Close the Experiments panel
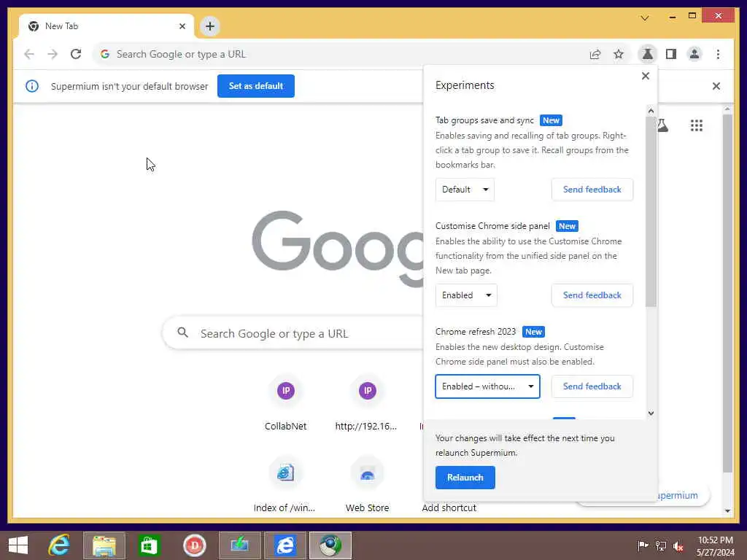747x560 pixels. [x=646, y=76]
